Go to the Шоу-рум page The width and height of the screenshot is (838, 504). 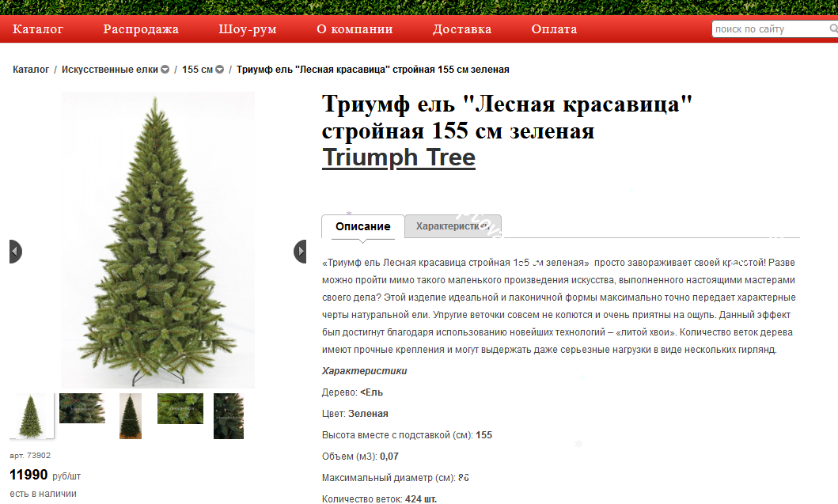[x=248, y=28]
